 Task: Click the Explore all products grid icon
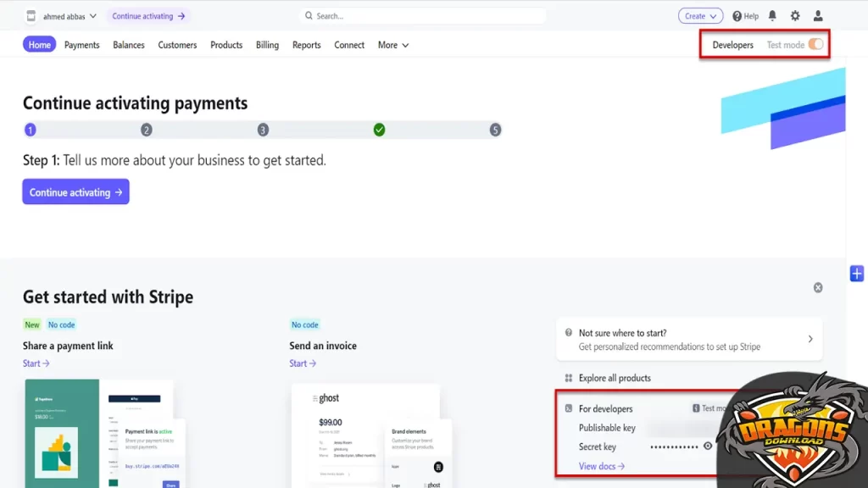click(569, 378)
